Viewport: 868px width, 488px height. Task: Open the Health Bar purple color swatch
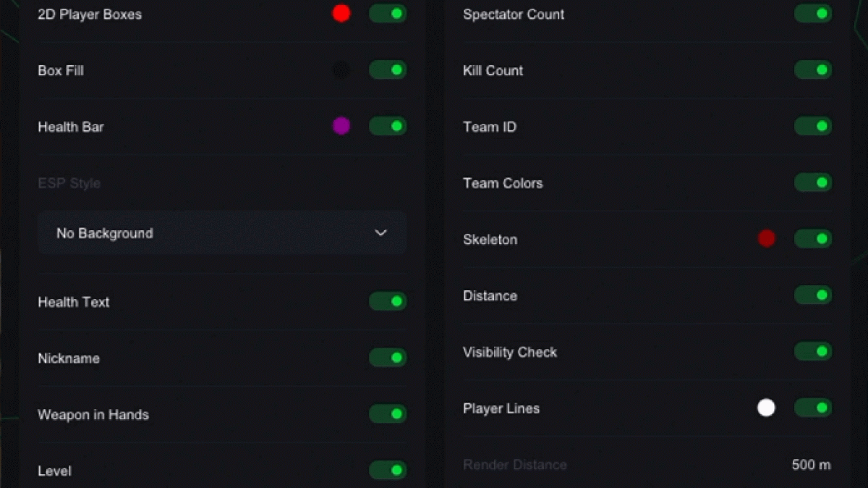coord(341,127)
